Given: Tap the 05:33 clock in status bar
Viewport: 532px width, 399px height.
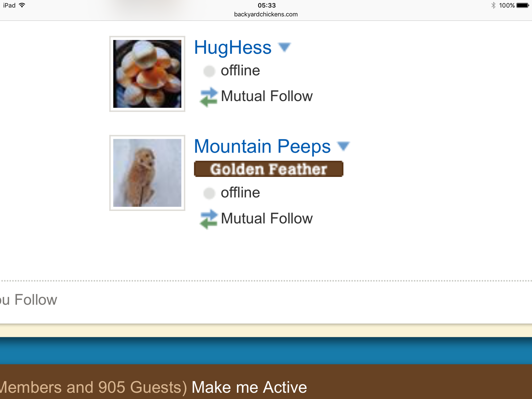Looking at the screenshot, I should pyautogui.click(x=267, y=5).
